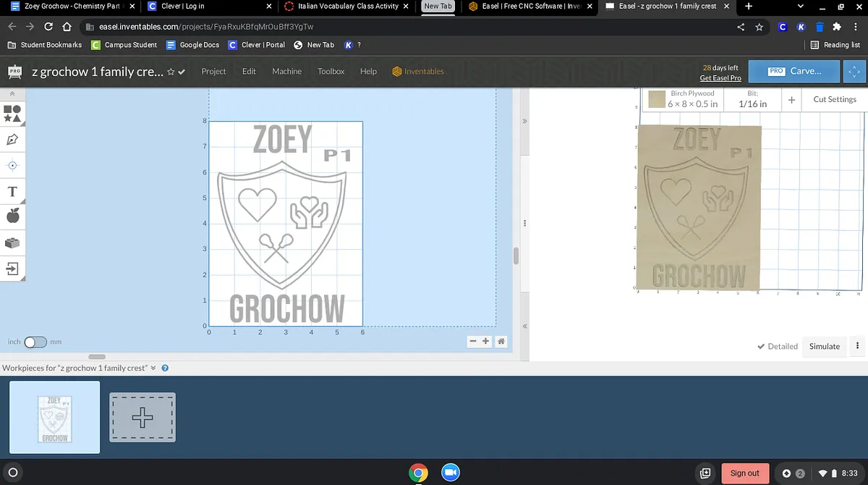This screenshot has width=868, height=485.
Task: Open the Bit 1/16 in selector
Action: pyautogui.click(x=752, y=99)
